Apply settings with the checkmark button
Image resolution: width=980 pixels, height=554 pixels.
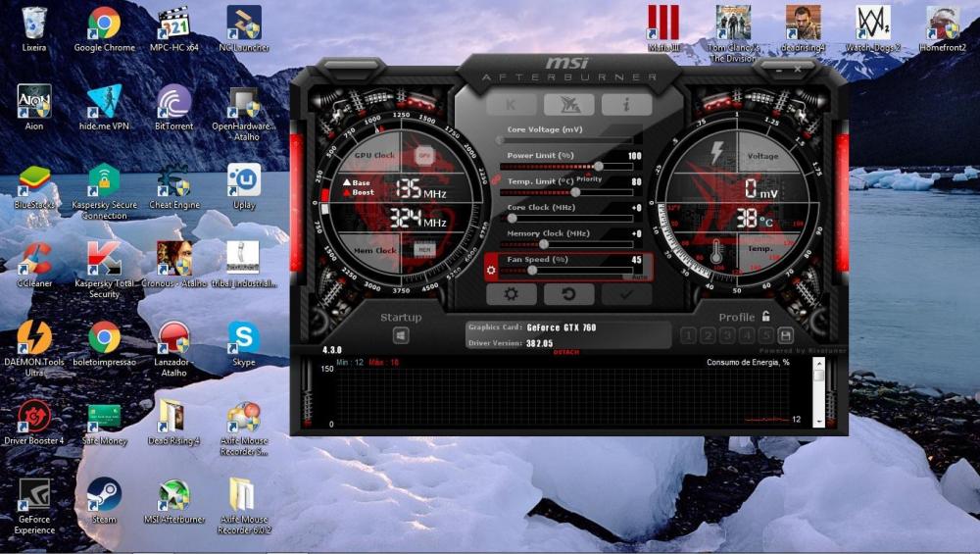point(626,294)
